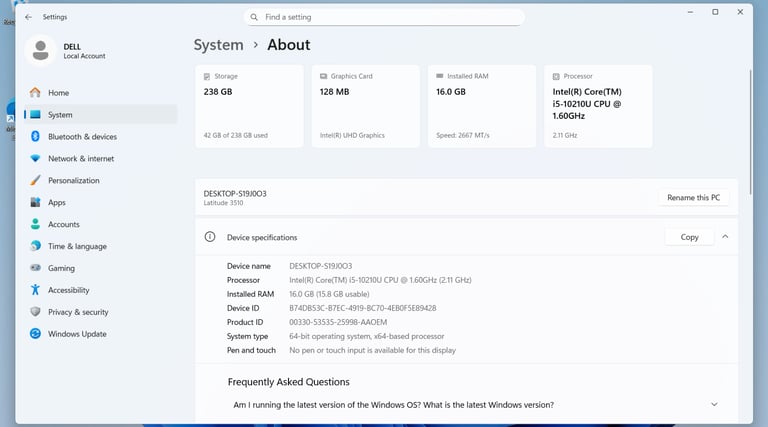Click the Frequently Asked Questions heading

288,382
